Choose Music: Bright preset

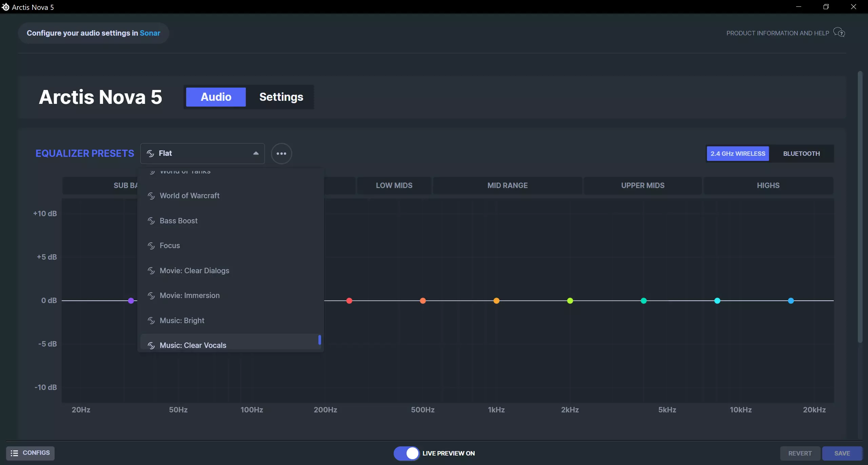point(231,321)
